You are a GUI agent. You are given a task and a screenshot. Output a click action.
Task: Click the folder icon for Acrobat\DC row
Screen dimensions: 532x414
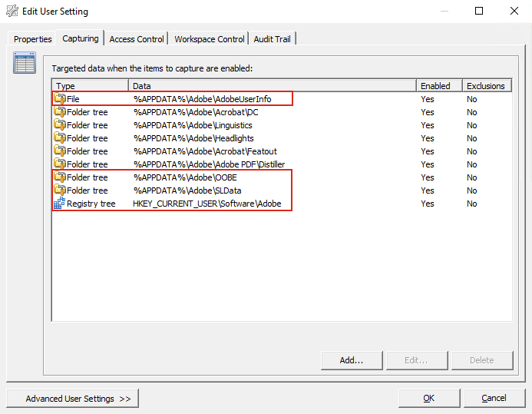60,112
